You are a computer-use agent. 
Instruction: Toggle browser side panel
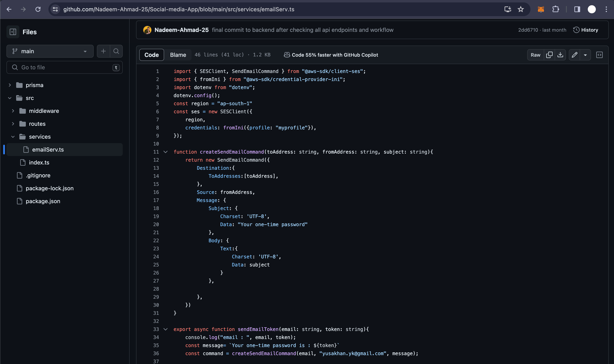pyautogui.click(x=577, y=9)
